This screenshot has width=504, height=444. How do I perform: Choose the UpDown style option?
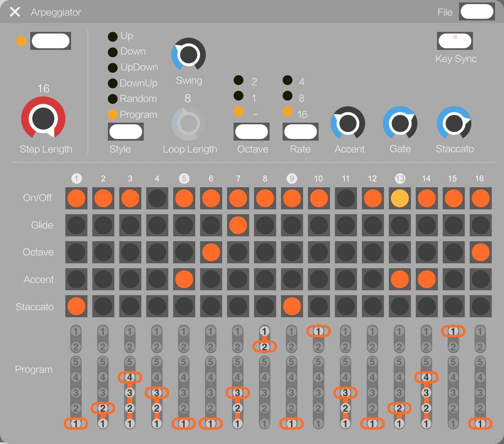[x=113, y=67]
